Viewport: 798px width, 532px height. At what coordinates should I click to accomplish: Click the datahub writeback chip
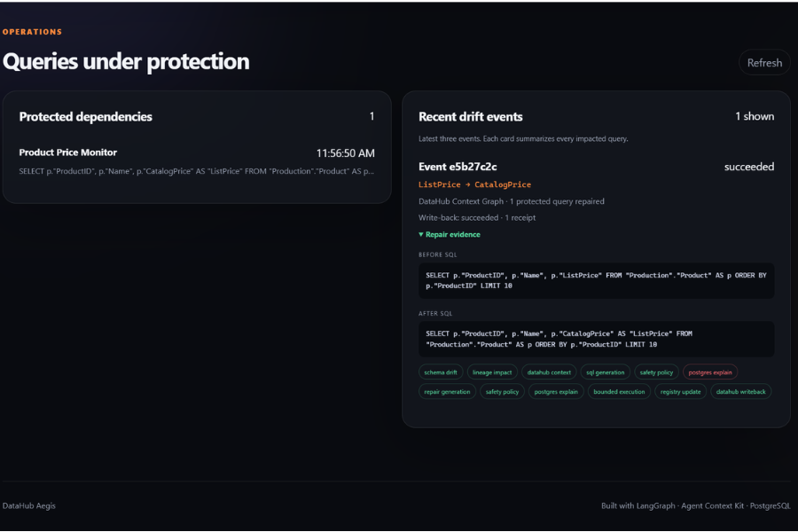(x=740, y=392)
